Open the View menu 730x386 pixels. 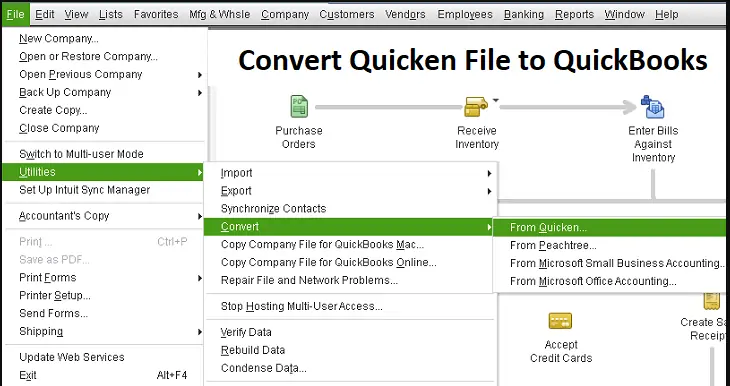76,14
